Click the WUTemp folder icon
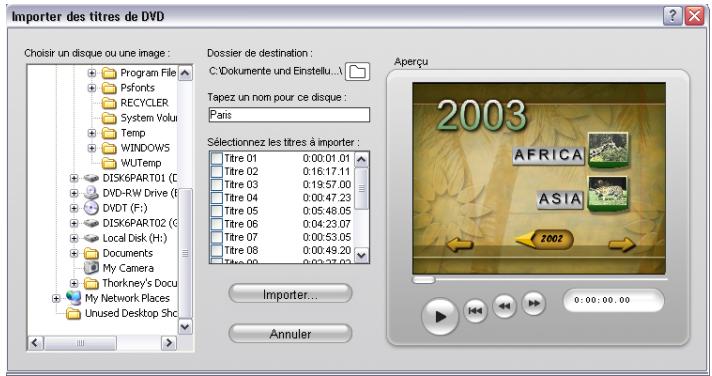The height and width of the screenshot is (376, 712). (x=109, y=163)
